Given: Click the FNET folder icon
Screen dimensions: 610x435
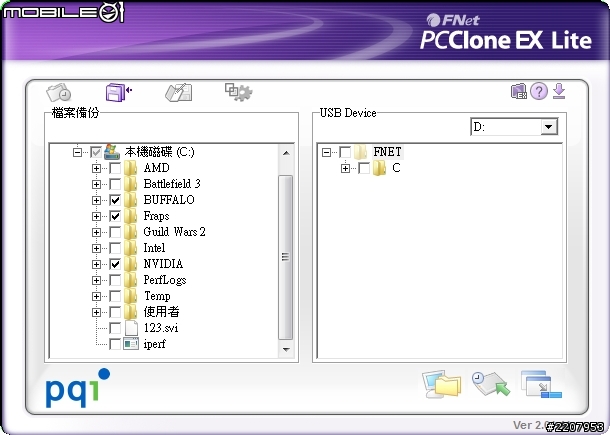Looking at the screenshot, I should (361, 152).
